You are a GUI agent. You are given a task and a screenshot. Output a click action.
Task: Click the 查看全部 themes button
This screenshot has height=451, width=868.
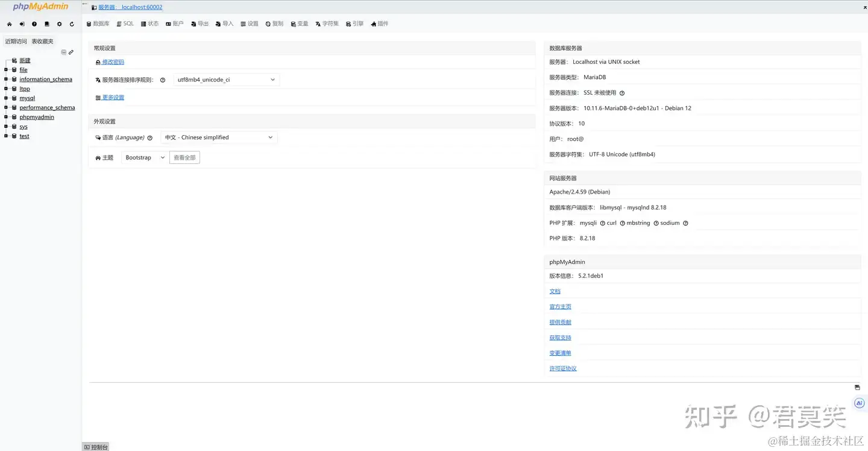pyautogui.click(x=184, y=157)
